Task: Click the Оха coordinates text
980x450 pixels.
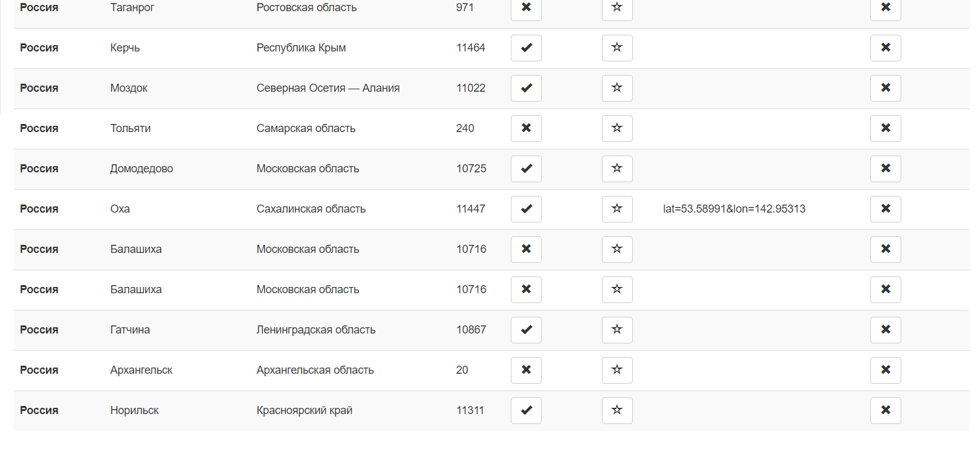Action: coord(734,209)
